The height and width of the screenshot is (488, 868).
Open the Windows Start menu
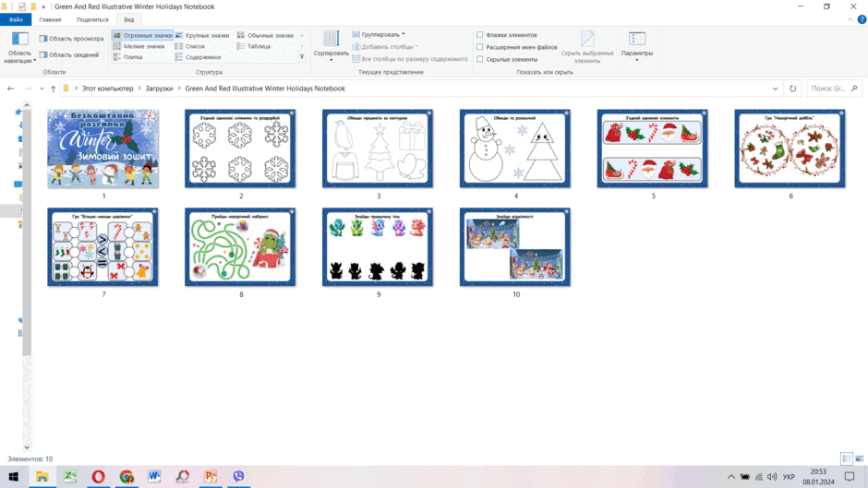(13, 476)
